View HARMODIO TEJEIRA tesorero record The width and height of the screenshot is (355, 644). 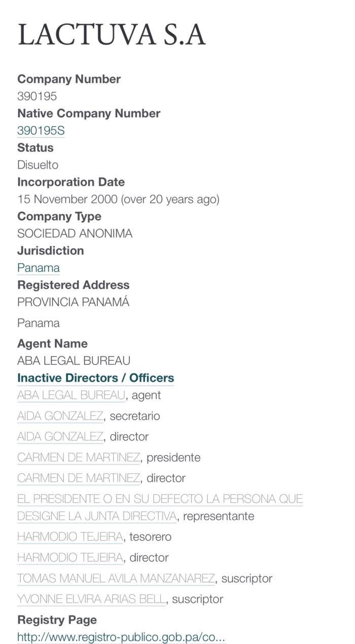(x=70, y=536)
